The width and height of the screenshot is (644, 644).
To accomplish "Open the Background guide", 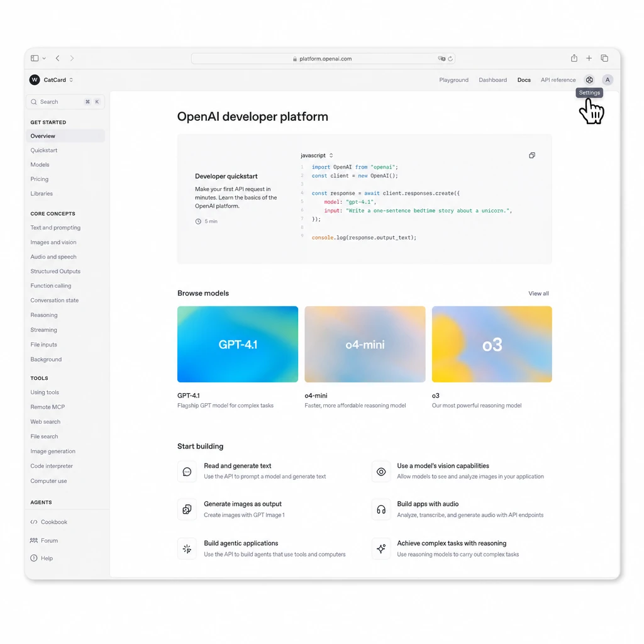I will 45,359.
